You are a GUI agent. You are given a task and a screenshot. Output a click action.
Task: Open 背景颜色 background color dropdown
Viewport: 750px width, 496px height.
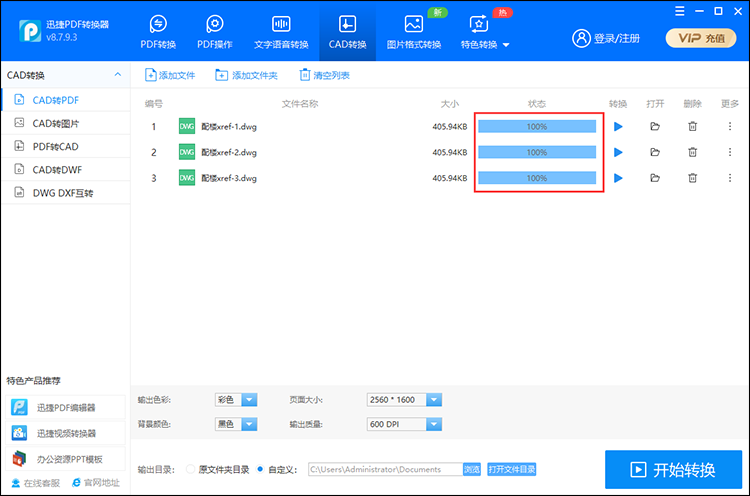pos(236,424)
